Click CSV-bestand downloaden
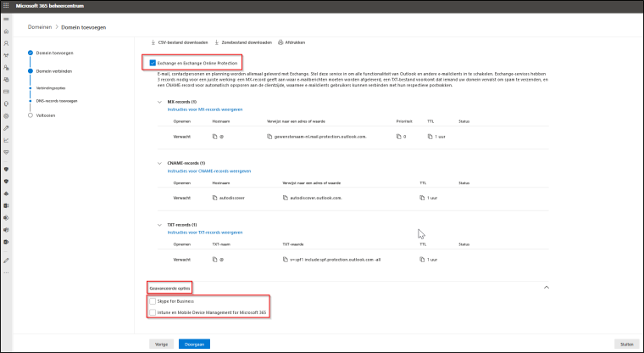The width and height of the screenshot is (644, 353). click(x=180, y=42)
